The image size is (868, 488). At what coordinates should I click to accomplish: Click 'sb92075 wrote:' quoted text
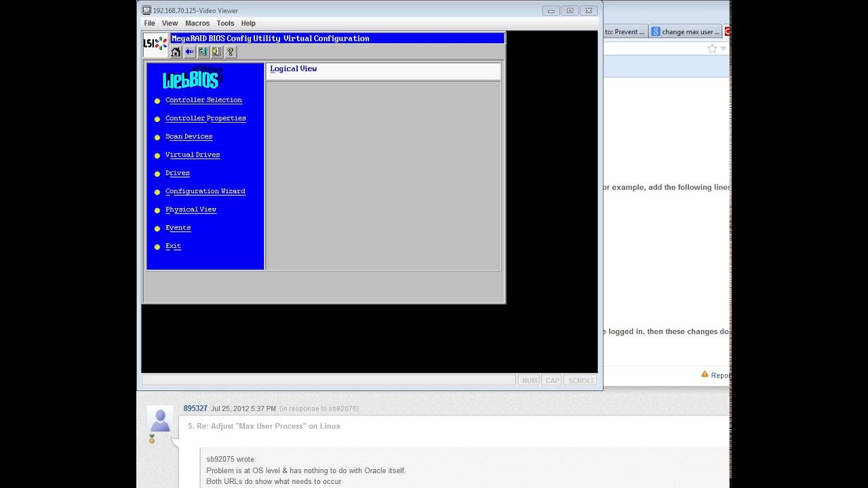231,460
